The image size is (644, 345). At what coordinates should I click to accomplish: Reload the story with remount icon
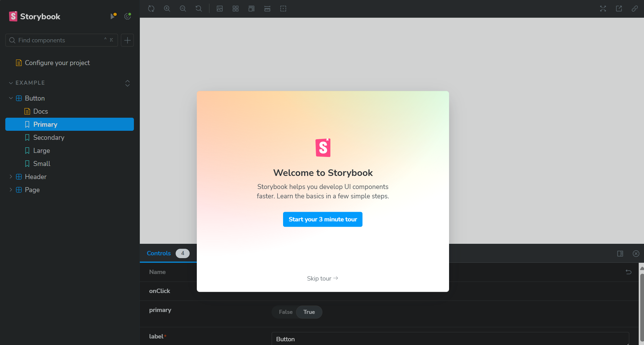(151, 9)
